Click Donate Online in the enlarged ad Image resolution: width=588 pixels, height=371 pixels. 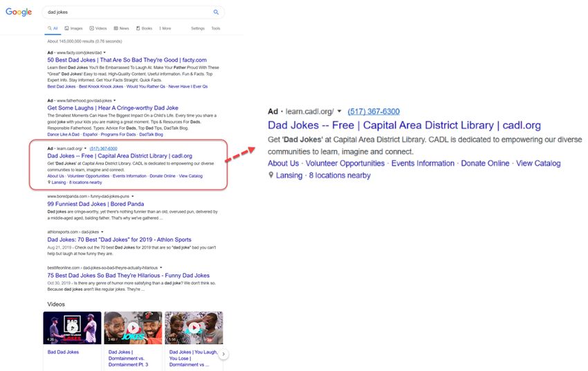coord(485,163)
